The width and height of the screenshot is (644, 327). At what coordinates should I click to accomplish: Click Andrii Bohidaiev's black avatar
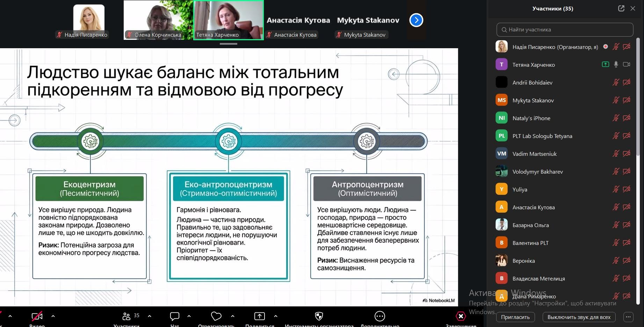click(x=501, y=82)
